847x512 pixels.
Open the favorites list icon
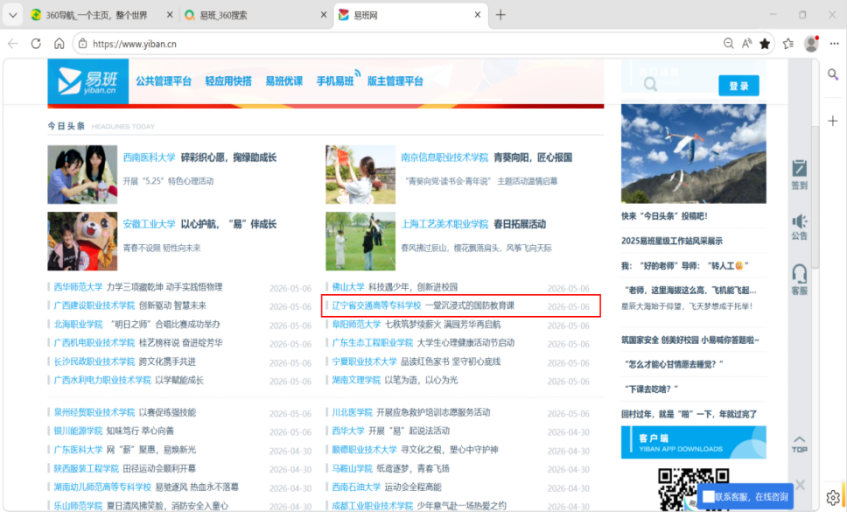click(788, 44)
